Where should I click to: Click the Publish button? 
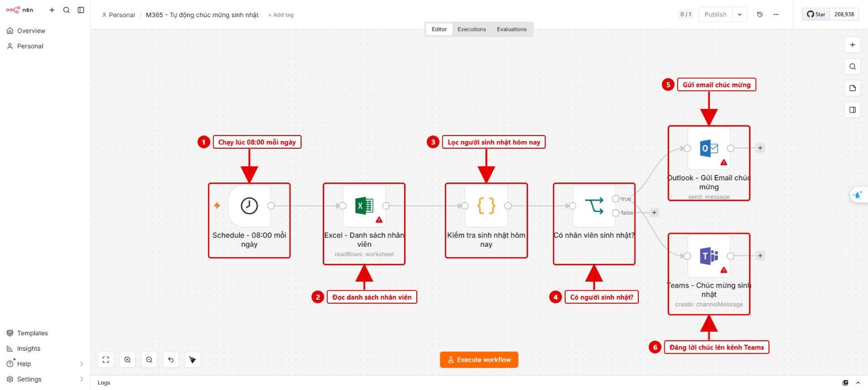tap(715, 14)
